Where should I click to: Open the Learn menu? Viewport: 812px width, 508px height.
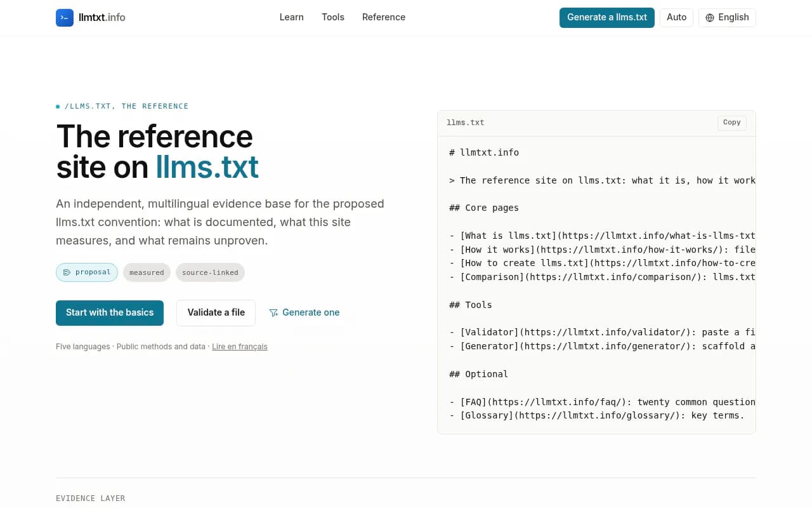point(291,17)
